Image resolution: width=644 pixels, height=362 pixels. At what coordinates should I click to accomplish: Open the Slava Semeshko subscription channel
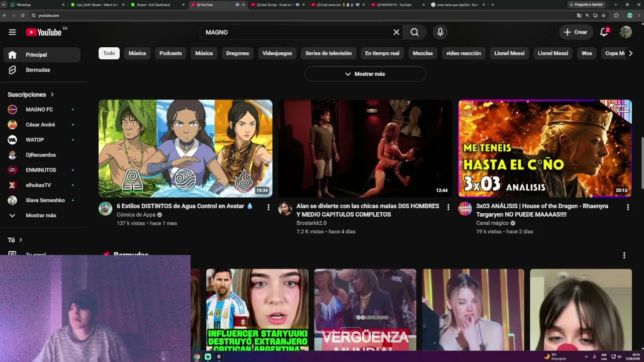42,200
